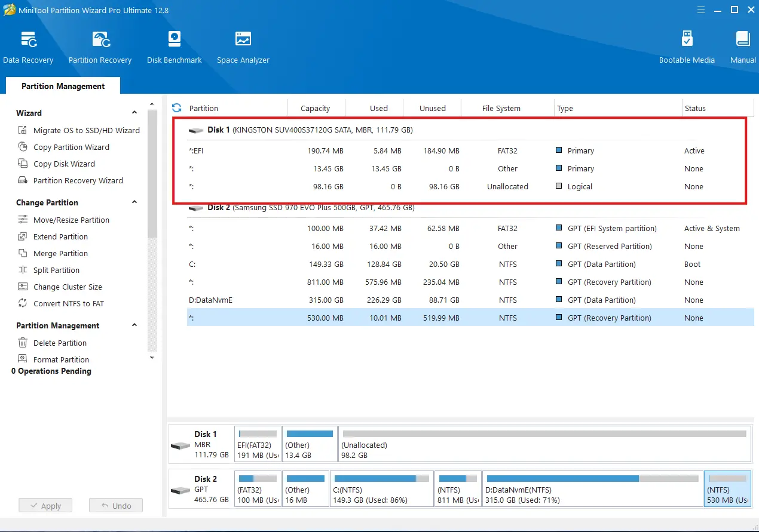The width and height of the screenshot is (759, 532).
Task: Select the 811 MB (NTFS) block in map
Action: click(x=458, y=488)
